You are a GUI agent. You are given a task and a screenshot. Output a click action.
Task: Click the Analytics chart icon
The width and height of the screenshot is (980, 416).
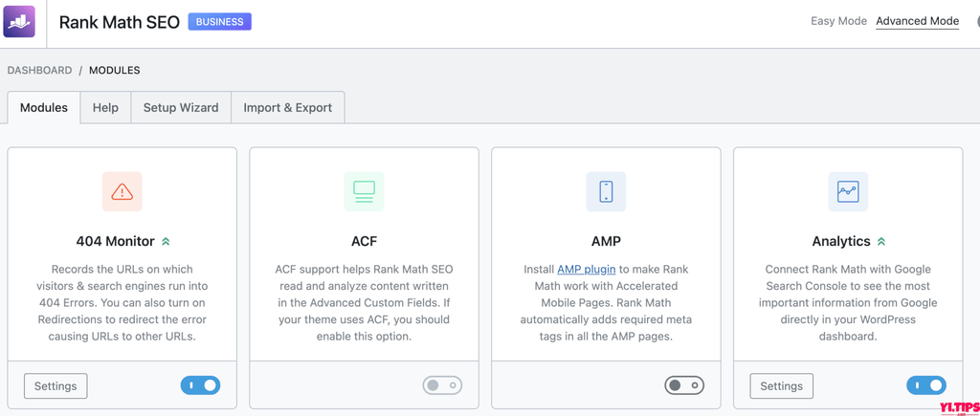[848, 191]
